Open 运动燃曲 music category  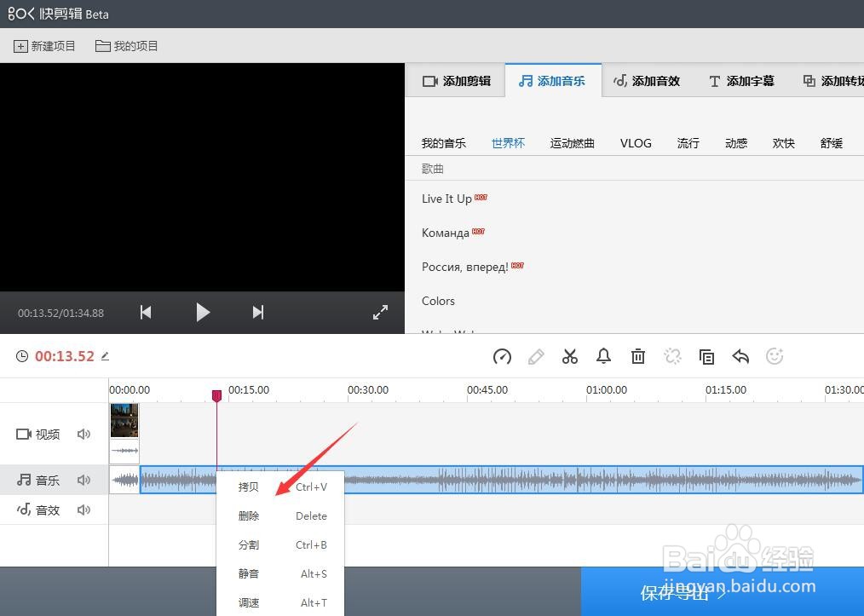click(572, 143)
